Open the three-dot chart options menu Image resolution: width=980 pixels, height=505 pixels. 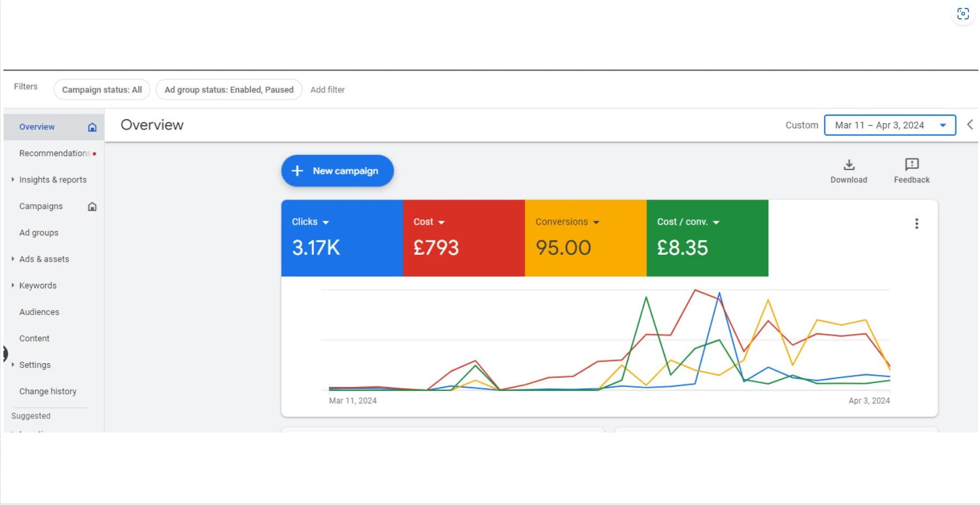pyautogui.click(x=916, y=223)
